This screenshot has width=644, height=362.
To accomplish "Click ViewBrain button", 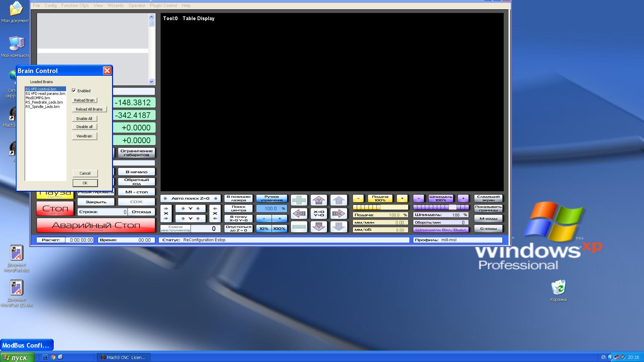I will [84, 136].
